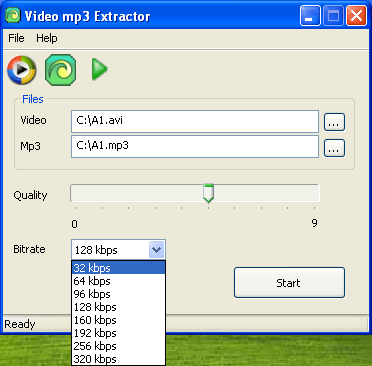This screenshot has height=366, width=372.
Task: Choose 160 kbps from the bitrate list
Action: [x=118, y=320]
